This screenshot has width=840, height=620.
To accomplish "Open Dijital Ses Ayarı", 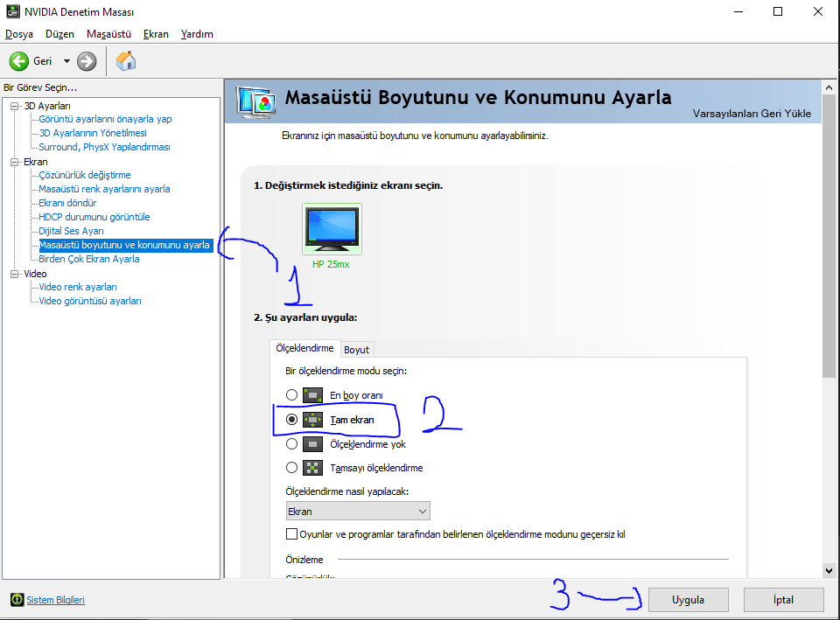I will coord(71,231).
